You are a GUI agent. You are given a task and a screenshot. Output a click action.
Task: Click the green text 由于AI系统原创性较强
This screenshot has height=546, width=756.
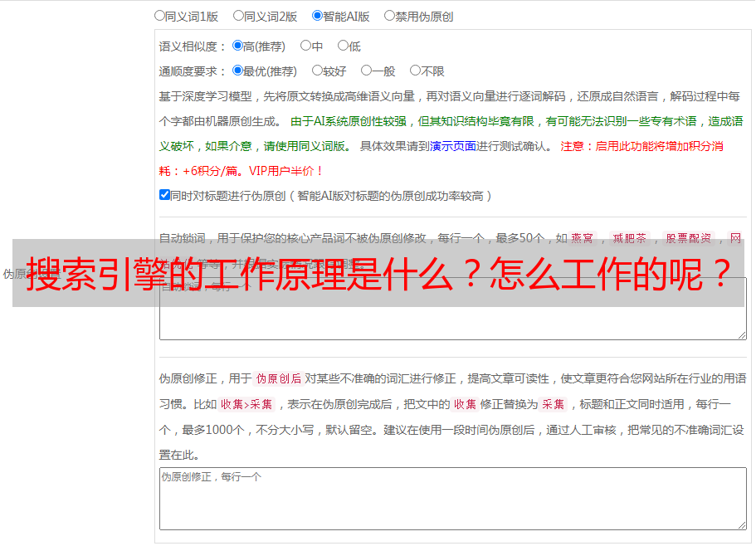pos(348,121)
